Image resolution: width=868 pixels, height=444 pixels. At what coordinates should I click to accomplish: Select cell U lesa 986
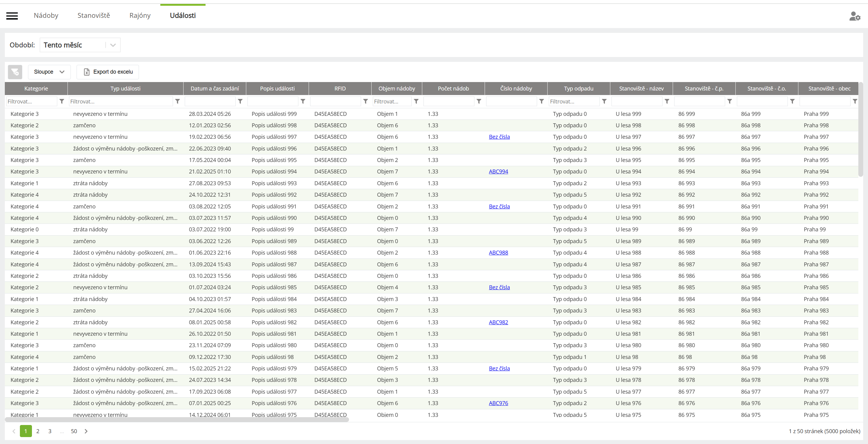pos(628,276)
